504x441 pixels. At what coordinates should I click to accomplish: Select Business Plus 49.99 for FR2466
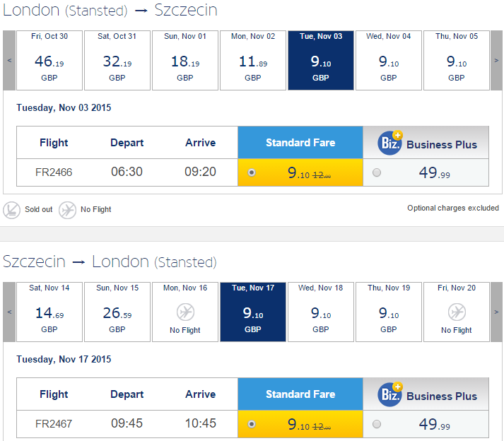coord(377,172)
